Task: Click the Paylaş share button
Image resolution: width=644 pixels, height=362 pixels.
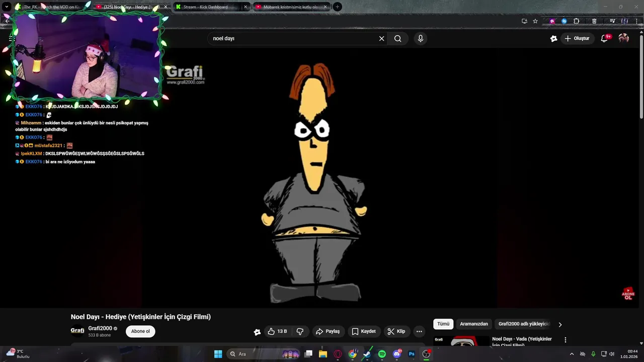Action: 328,331
